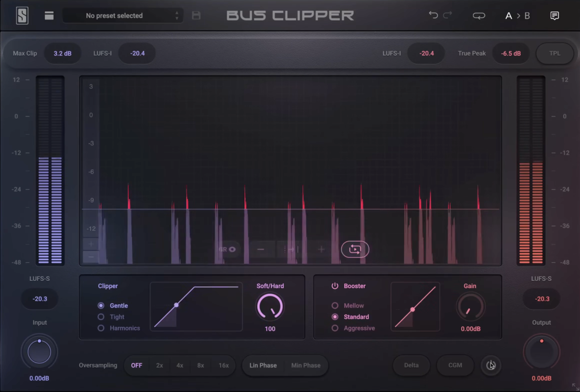580x392 pixels.
Task: Click the Input value 0.00dB
Action: pyautogui.click(x=39, y=378)
